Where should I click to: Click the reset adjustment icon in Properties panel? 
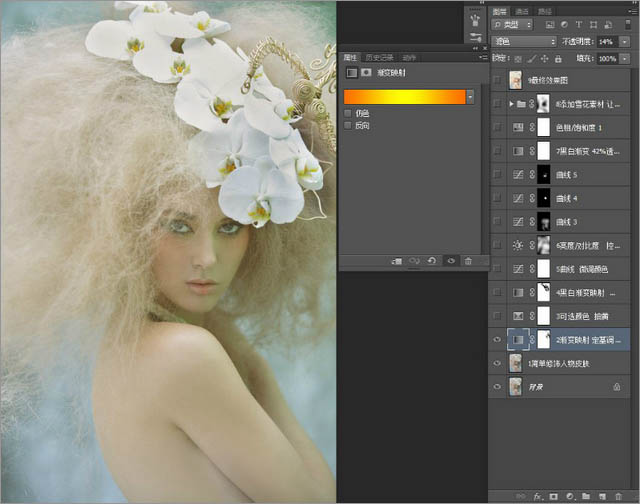click(x=433, y=260)
